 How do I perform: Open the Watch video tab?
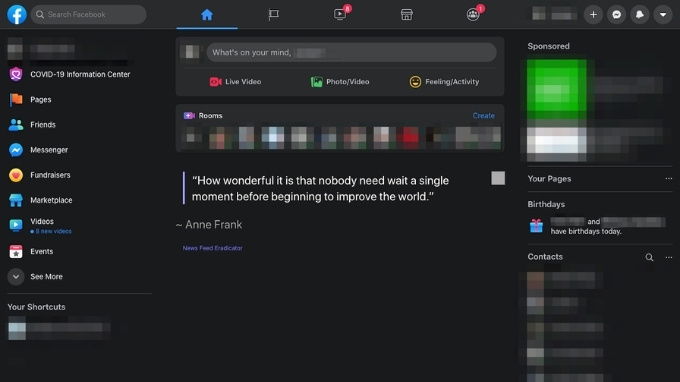[x=340, y=15]
